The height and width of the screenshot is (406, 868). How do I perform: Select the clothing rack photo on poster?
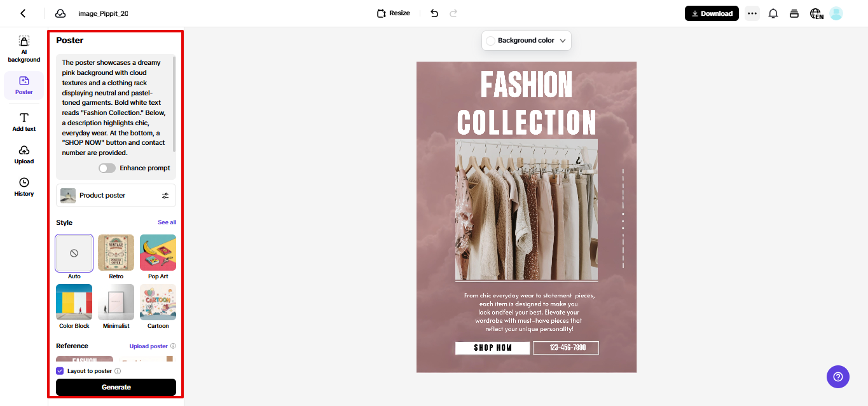click(527, 210)
